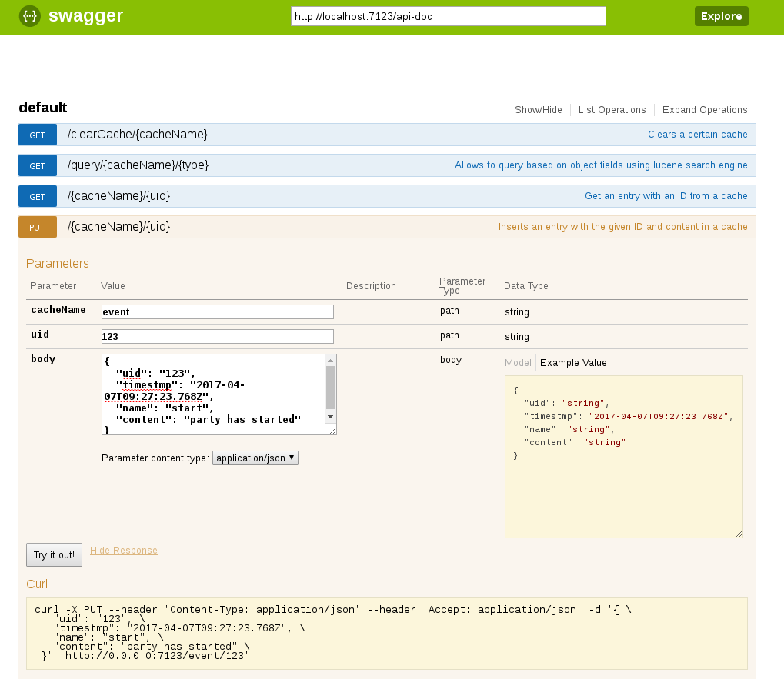Click the Try it out! button
The width and height of the screenshot is (784, 679).
coord(53,554)
